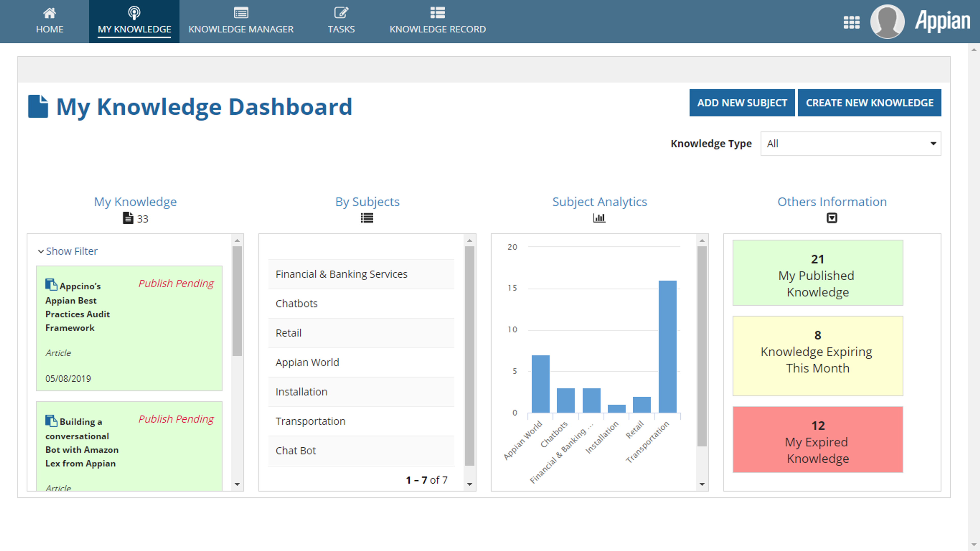The height and width of the screenshot is (551, 980).
Task: Click the By Subjects panel scrollbar thumb
Action: pyautogui.click(x=470, y=356)
